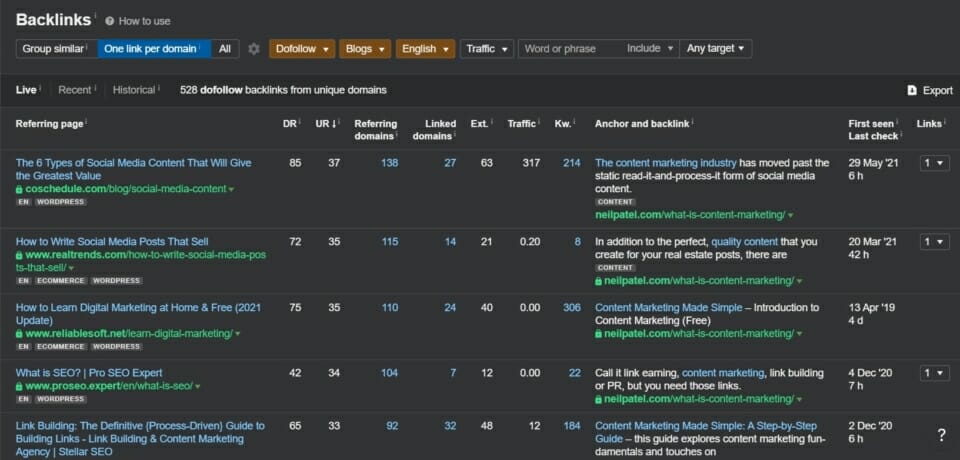Click the quality content anchor text

point(744,242)
